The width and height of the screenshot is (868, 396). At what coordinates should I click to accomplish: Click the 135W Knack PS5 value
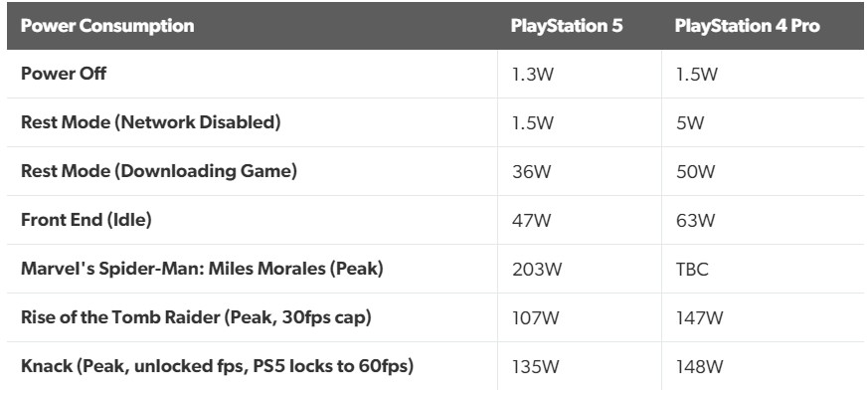coord(535,366)
